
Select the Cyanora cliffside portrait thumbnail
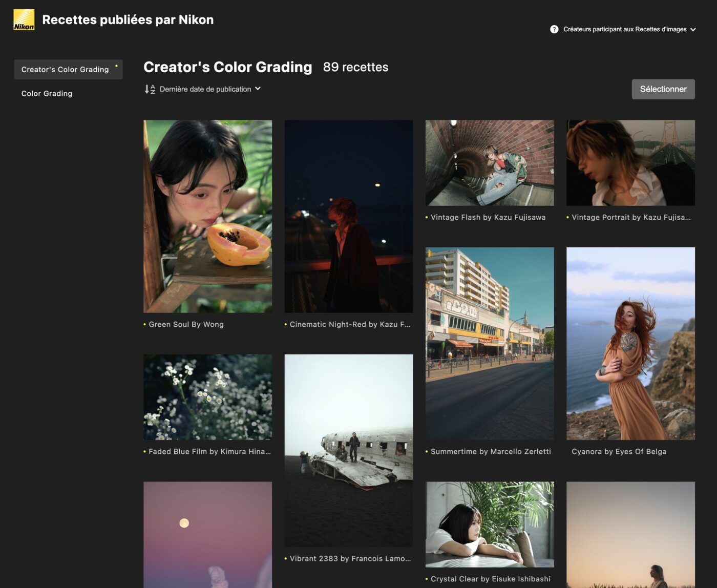tap(630, 343)
